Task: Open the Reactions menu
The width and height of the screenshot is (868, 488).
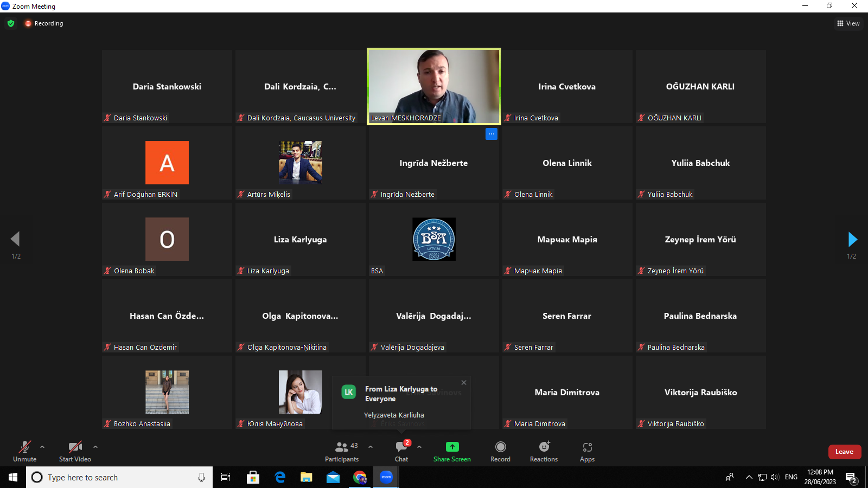Action: 544,451
